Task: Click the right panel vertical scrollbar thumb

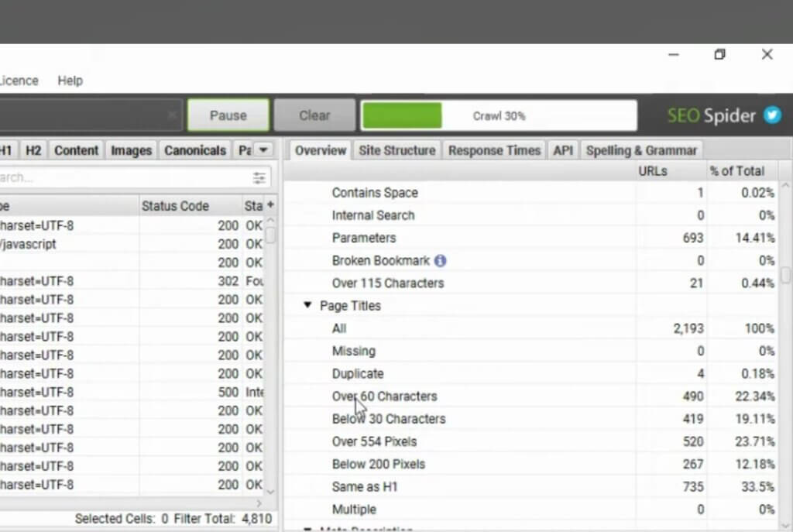Action: (785, 275)
